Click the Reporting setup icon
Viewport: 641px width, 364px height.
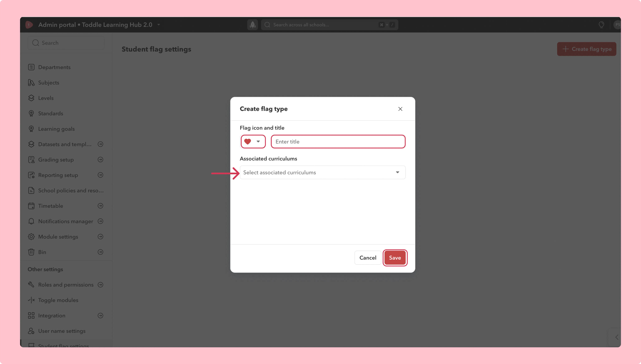31,175
